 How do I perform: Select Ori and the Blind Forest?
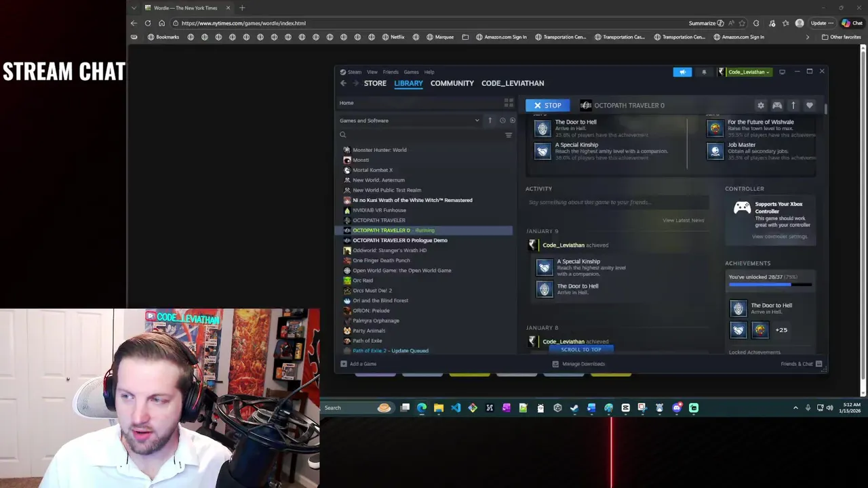coord(380,300)
